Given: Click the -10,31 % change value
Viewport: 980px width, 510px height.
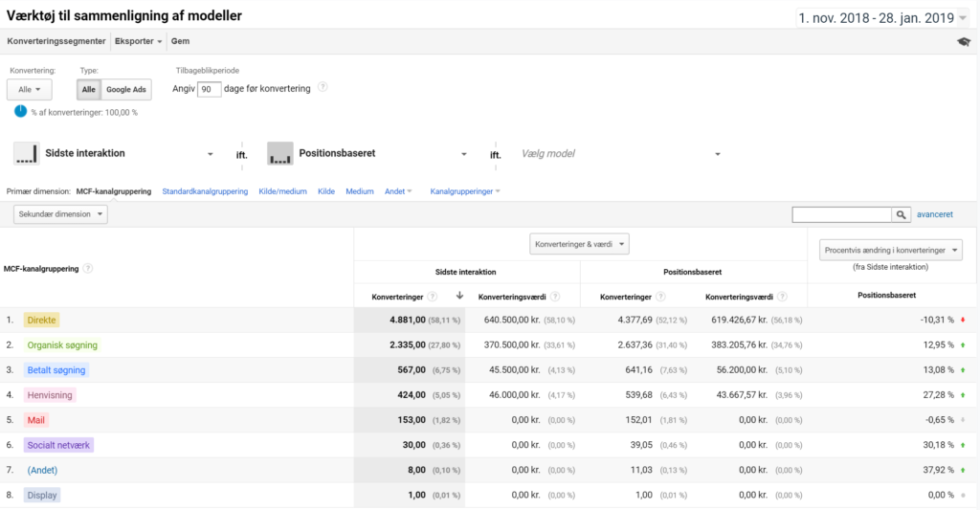Looking at the screenshot, I should point(937,320).
